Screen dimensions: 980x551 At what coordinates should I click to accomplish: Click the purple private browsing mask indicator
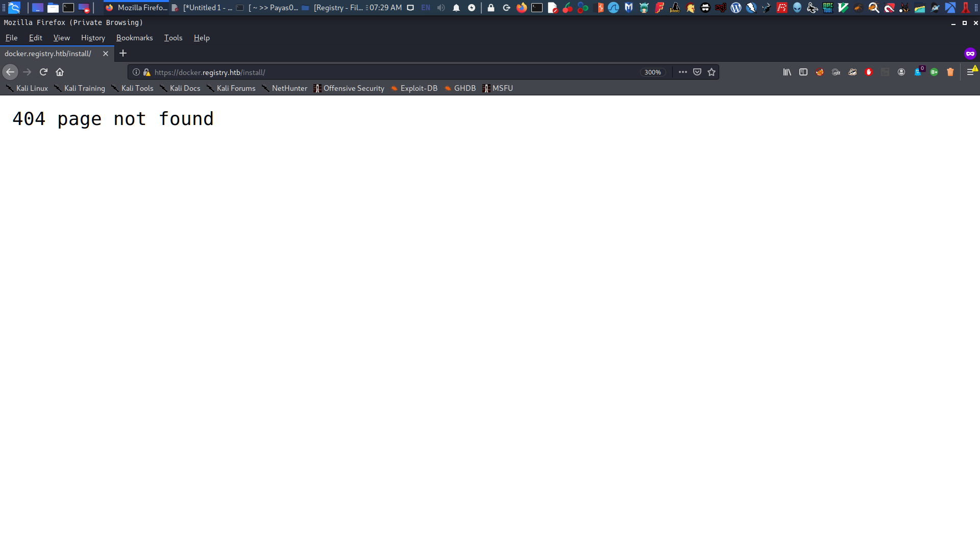(x=970, y=54)
